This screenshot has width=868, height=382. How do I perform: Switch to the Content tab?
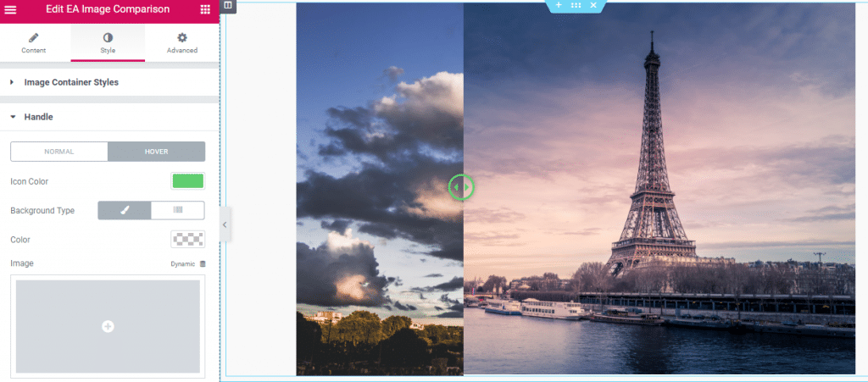[34, 43]
